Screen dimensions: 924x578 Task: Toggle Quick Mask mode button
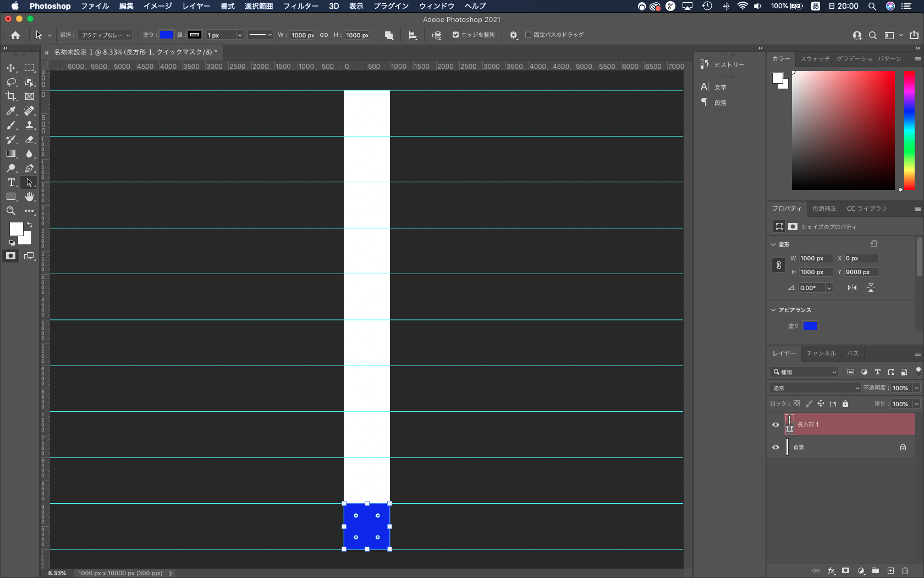pos(11,256)
